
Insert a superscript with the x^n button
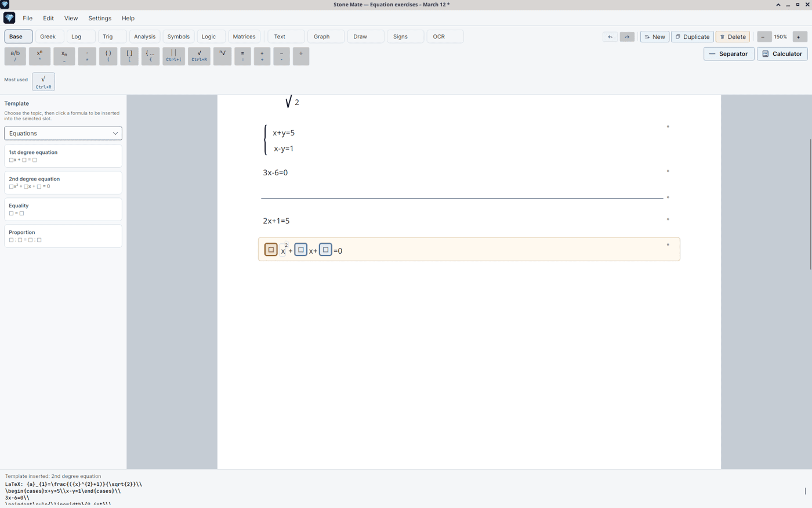[x=39, y=56]
